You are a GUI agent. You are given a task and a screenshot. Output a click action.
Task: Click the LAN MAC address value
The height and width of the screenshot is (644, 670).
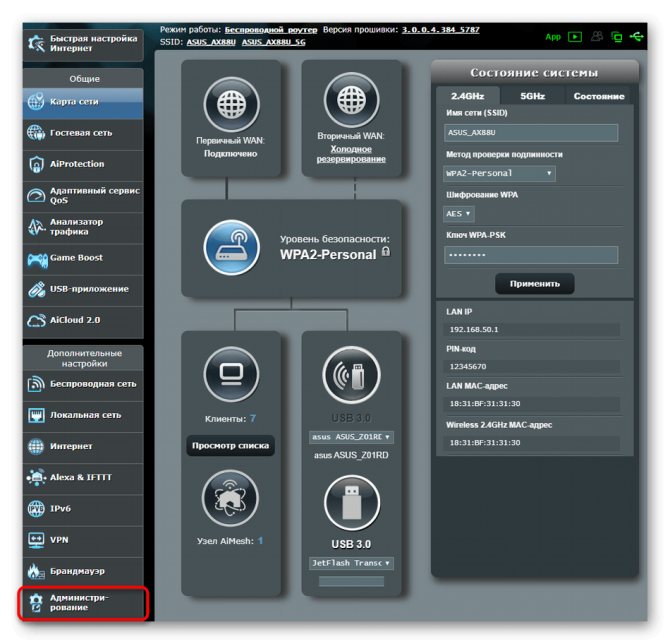(x=485, y=403)
